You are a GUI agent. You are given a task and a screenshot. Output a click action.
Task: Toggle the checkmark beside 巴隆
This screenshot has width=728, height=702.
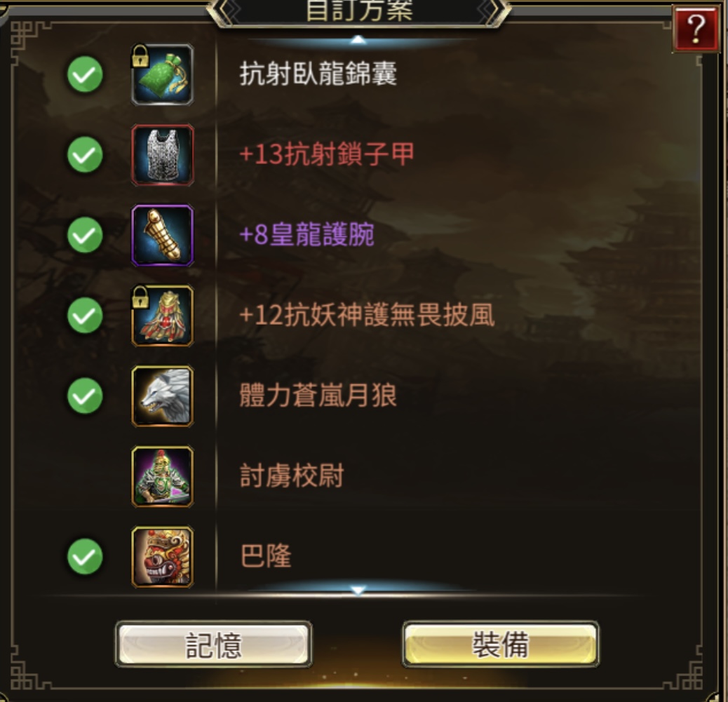85,557
